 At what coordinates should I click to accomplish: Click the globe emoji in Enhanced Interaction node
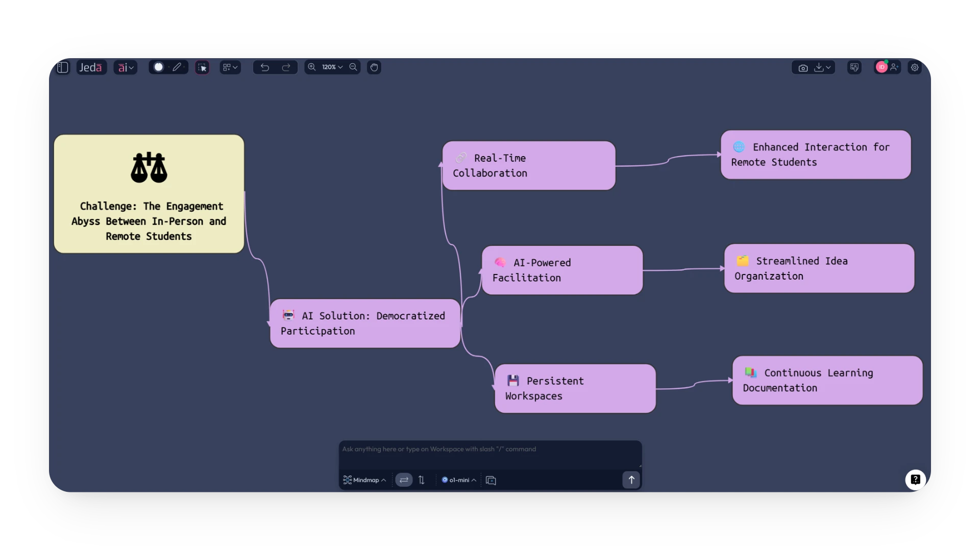739,147
